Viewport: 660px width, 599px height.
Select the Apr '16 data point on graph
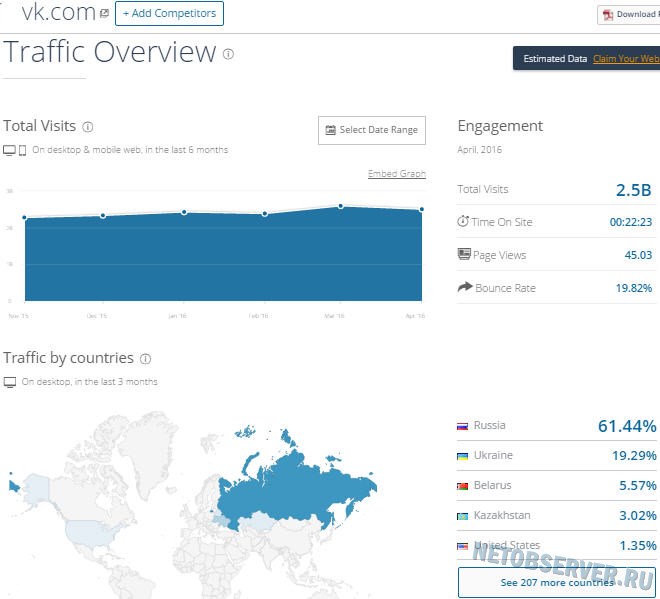coord(421,209)
